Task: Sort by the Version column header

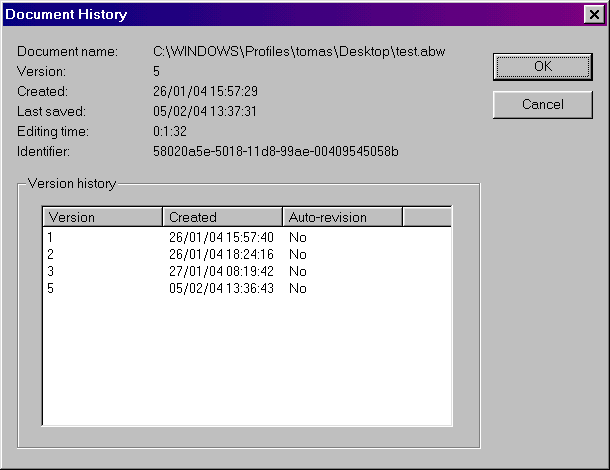Action: pyautogui.click(x=102, y=217)
